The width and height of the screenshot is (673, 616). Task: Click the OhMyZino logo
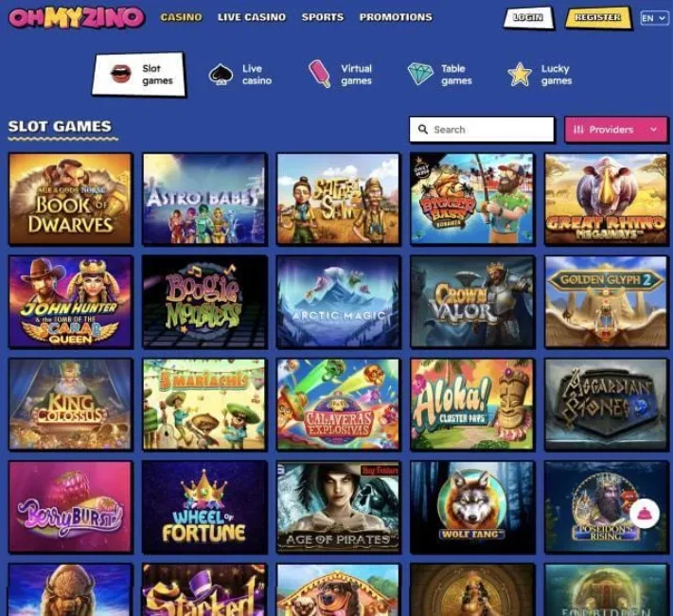pyautogui.click(x=77, y=17)
